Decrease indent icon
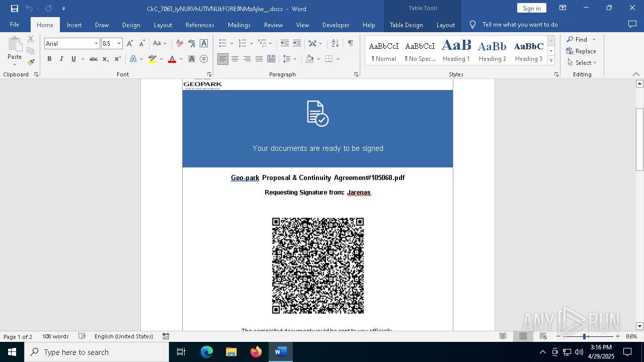 pyautogui.click(x=285, y=43)
